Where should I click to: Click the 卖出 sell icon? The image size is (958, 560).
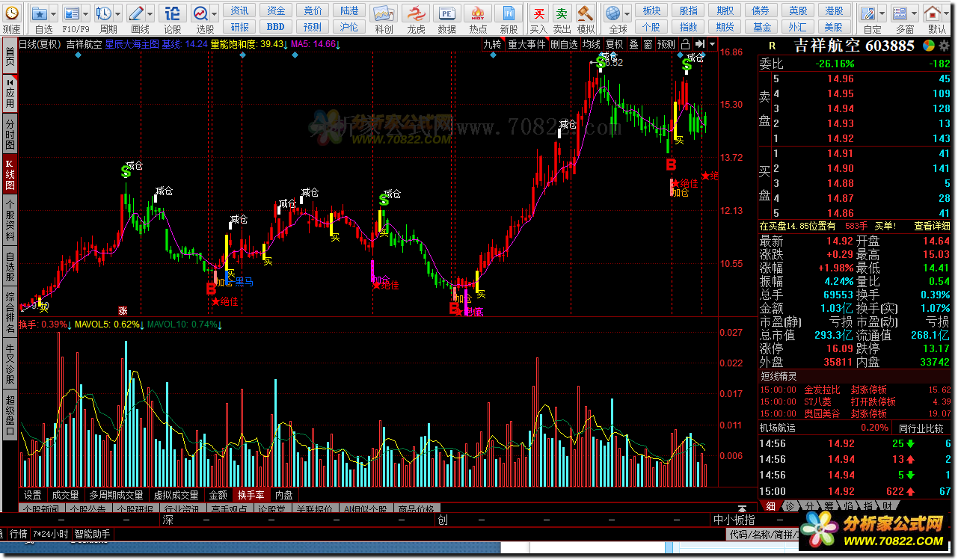click(562, 13)
